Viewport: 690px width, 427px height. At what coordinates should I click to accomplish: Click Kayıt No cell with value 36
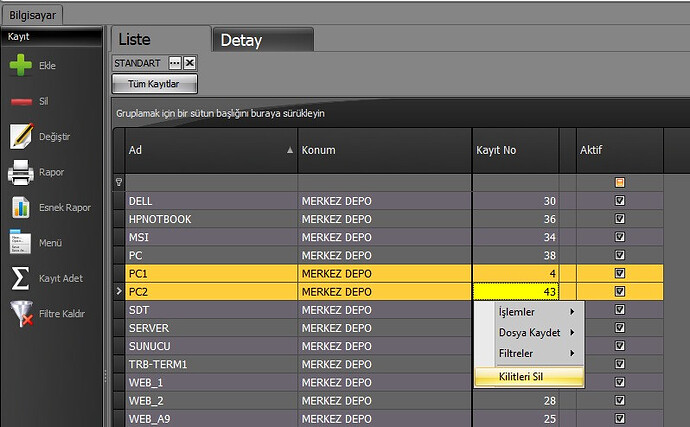(515, 219)
